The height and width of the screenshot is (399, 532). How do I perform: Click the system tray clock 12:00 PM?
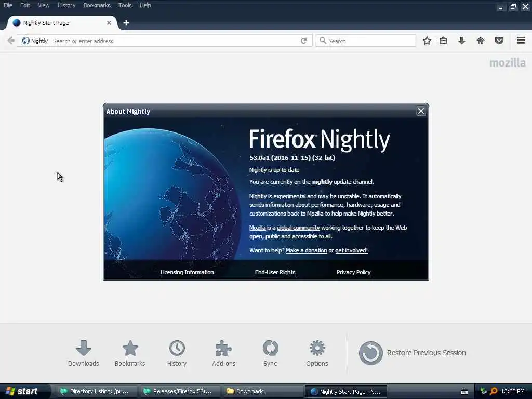[x=513, y=391]
